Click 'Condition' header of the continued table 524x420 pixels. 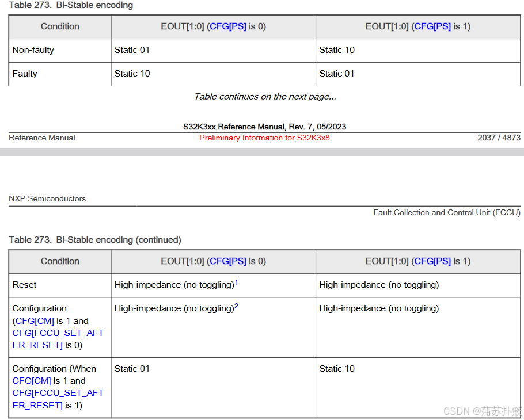point(60,261)
